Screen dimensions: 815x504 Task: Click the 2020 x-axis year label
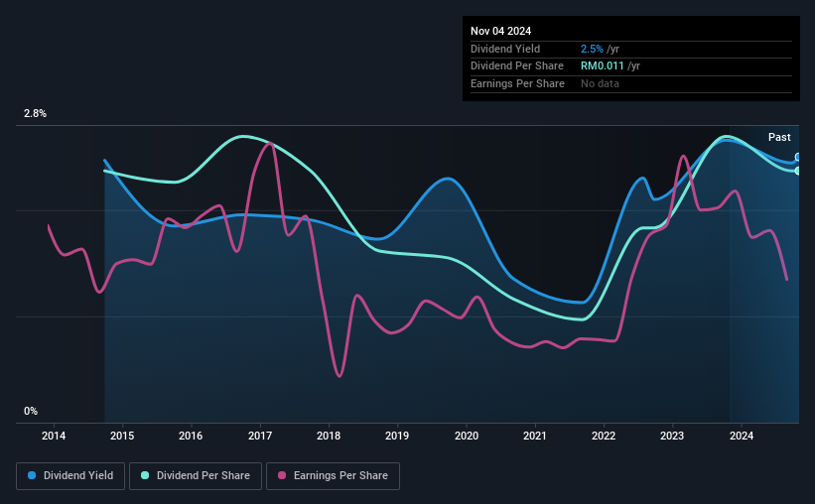pyautogui.click(x=467, y=436)
